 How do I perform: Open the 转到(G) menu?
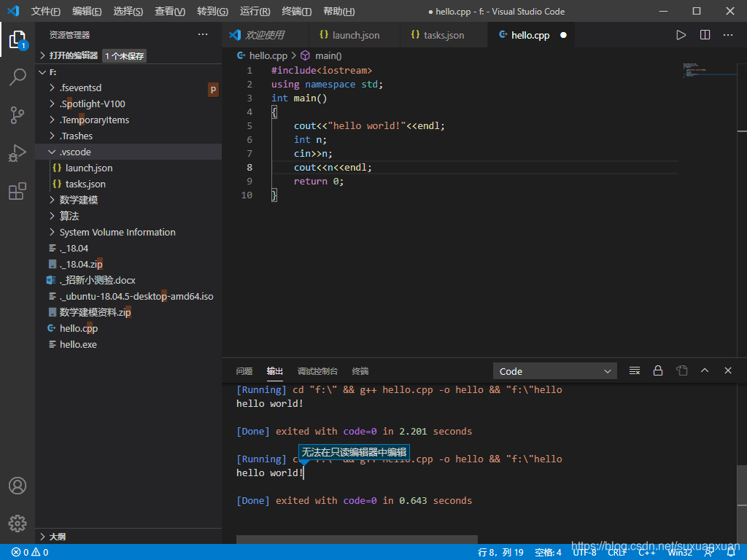tap(212, 12)
